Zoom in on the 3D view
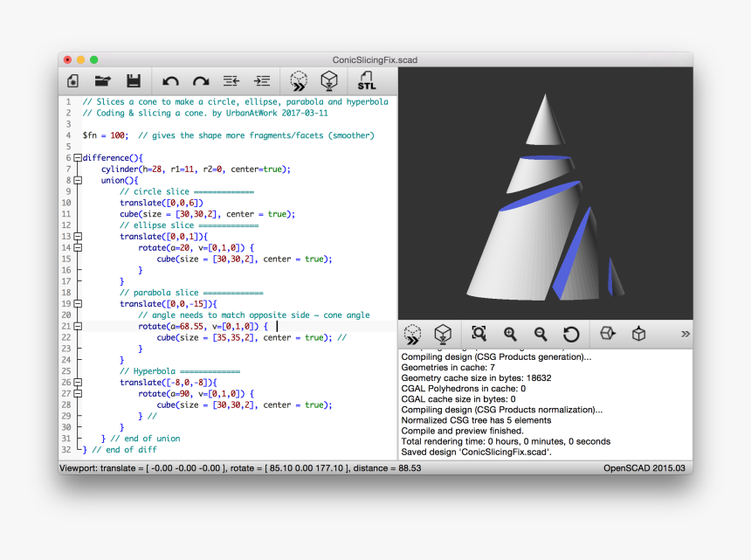The height and width of the screenshot is (560, 751). point(509,334)
